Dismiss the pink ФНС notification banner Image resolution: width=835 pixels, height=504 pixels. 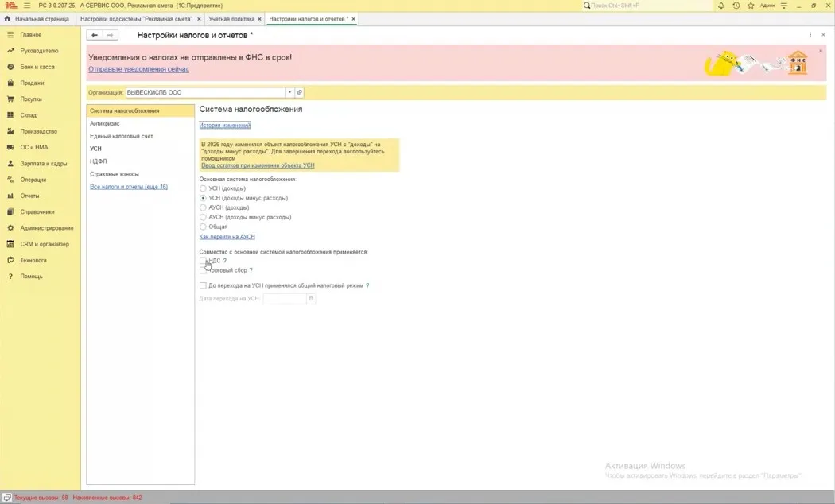coord(821,51)
